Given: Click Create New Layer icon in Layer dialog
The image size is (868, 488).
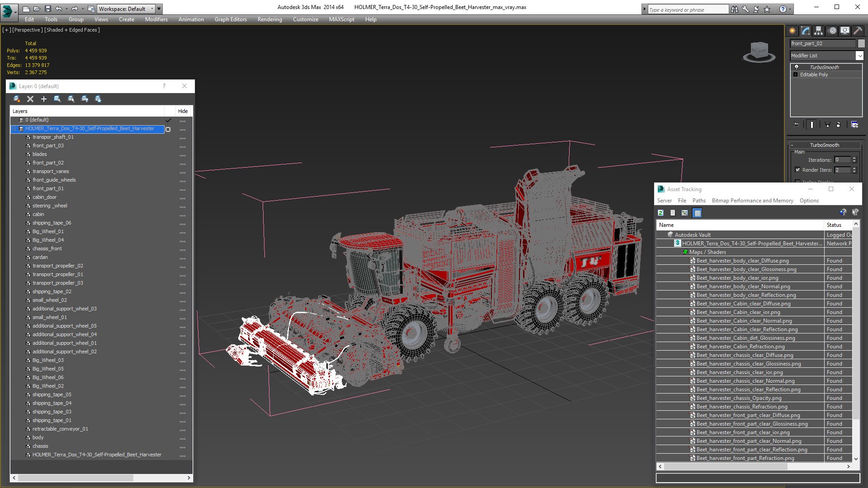Looking at the screenshot, I should [17, 99].
